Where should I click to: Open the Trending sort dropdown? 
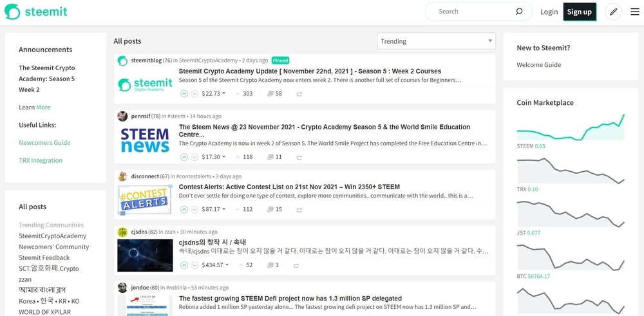[436, 41]
